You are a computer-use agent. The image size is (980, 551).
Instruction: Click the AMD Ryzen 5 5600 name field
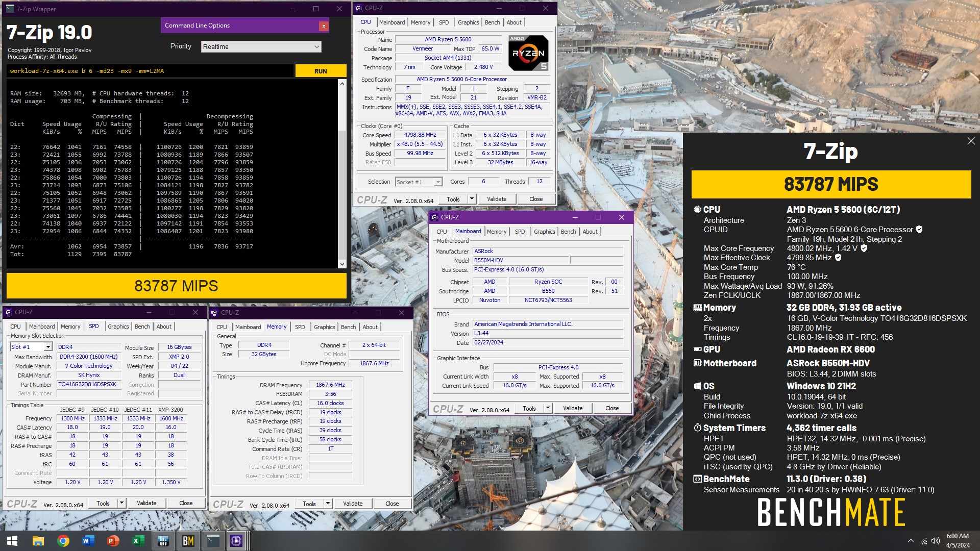point(448,39)
